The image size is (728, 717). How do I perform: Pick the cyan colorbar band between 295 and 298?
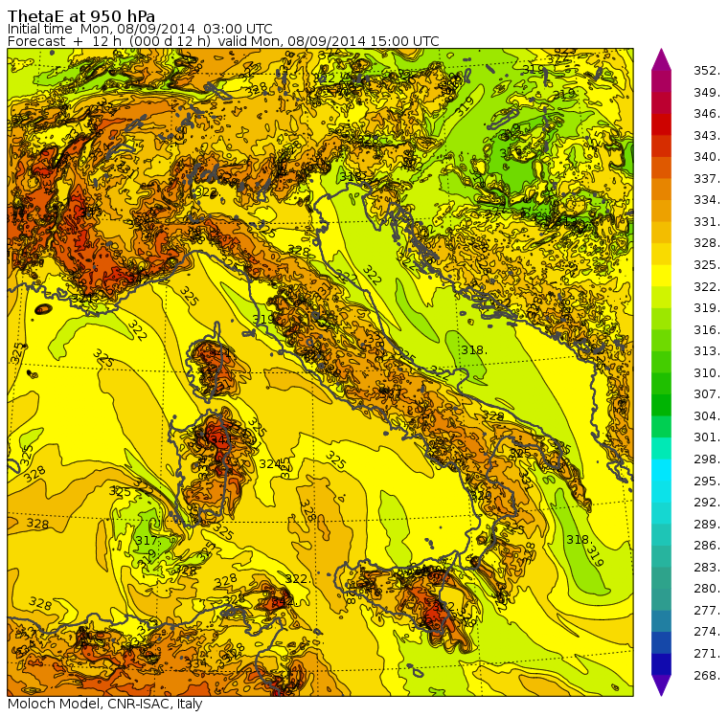tap(661, 470)
